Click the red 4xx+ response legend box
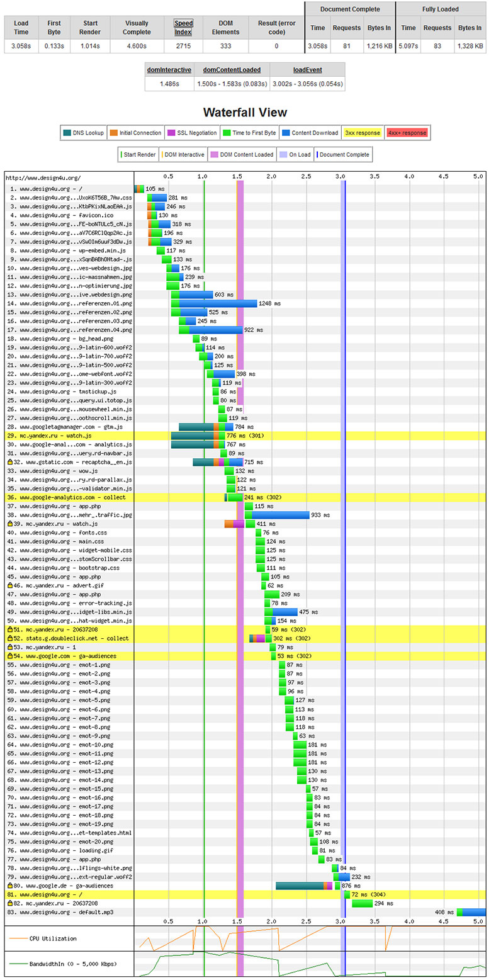The image size is (491, 980). [x=407, y=133]
